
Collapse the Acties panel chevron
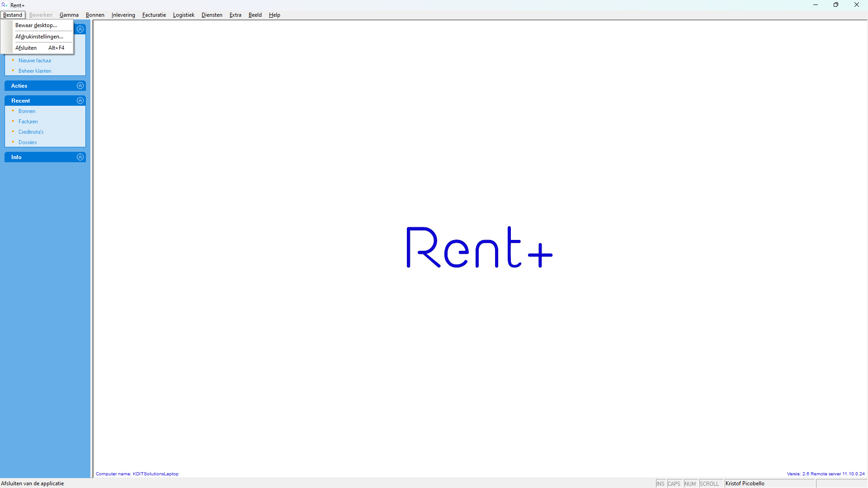80,86
